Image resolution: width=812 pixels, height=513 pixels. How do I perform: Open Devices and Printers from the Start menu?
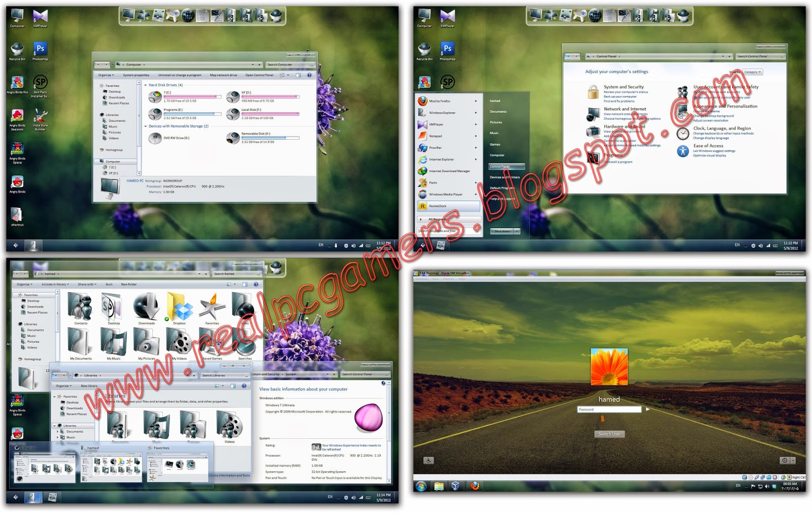coord(505,177)
